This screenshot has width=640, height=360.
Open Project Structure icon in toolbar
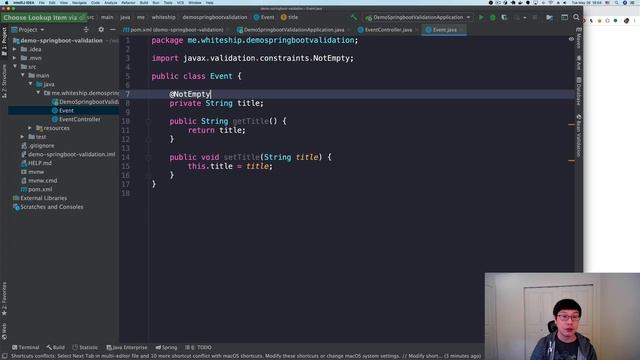(549, 18)
